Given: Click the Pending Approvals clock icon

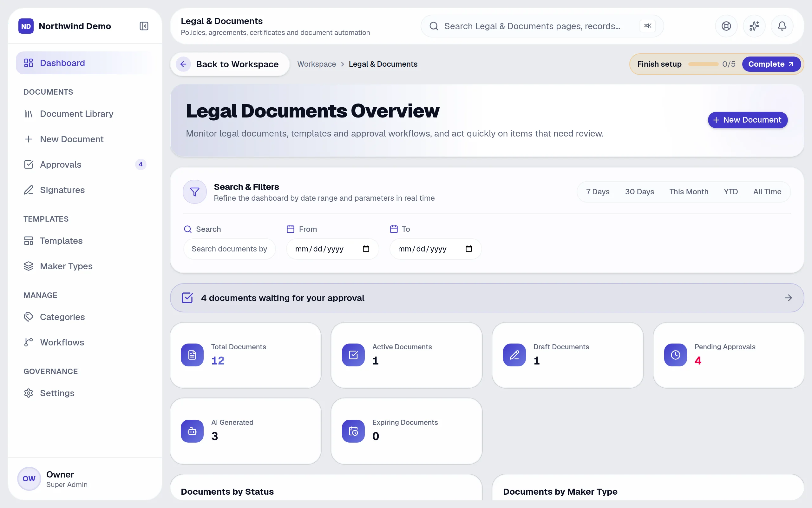Looking at the screenshot, I should (x=675, y=355).
